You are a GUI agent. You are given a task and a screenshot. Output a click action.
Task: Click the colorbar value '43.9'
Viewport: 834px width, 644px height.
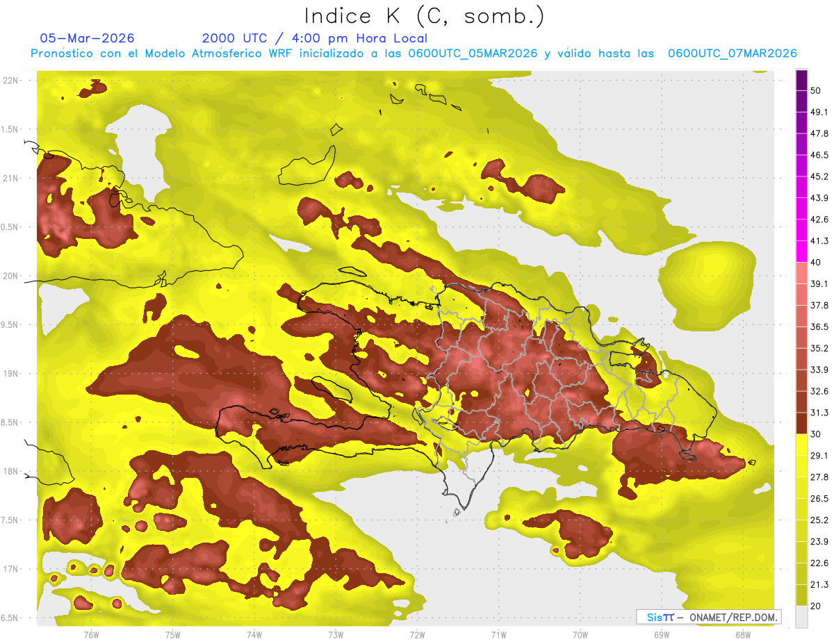coord(819,198)
